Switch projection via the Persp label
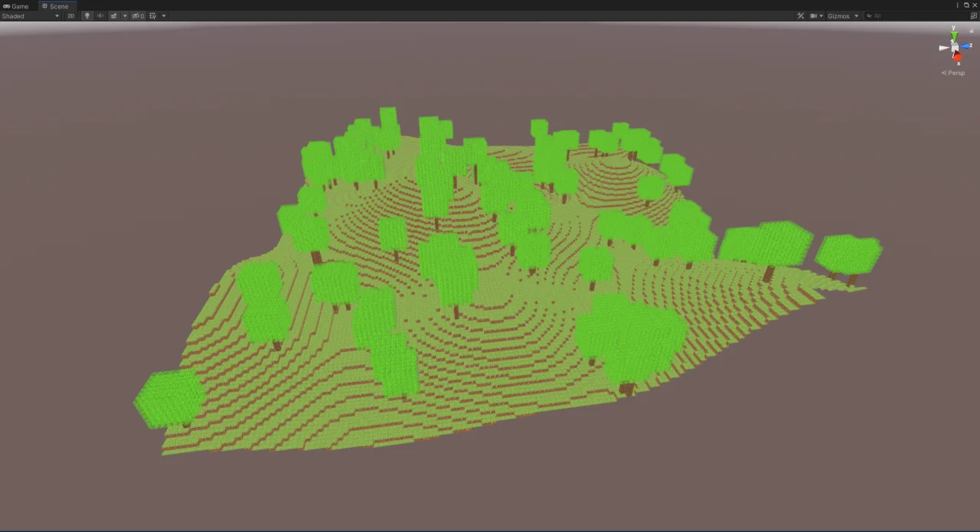980x532 pixels. coord(953,73)
